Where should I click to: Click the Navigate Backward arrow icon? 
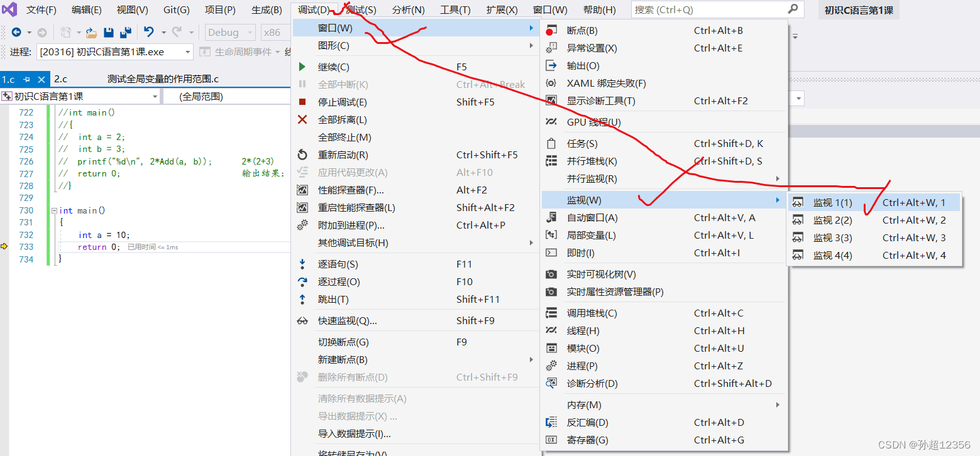16,33
